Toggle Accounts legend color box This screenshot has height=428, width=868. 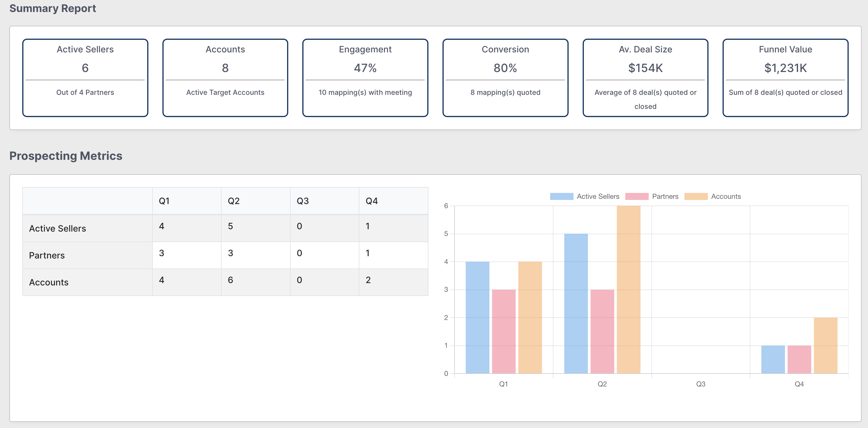(696, 196)
